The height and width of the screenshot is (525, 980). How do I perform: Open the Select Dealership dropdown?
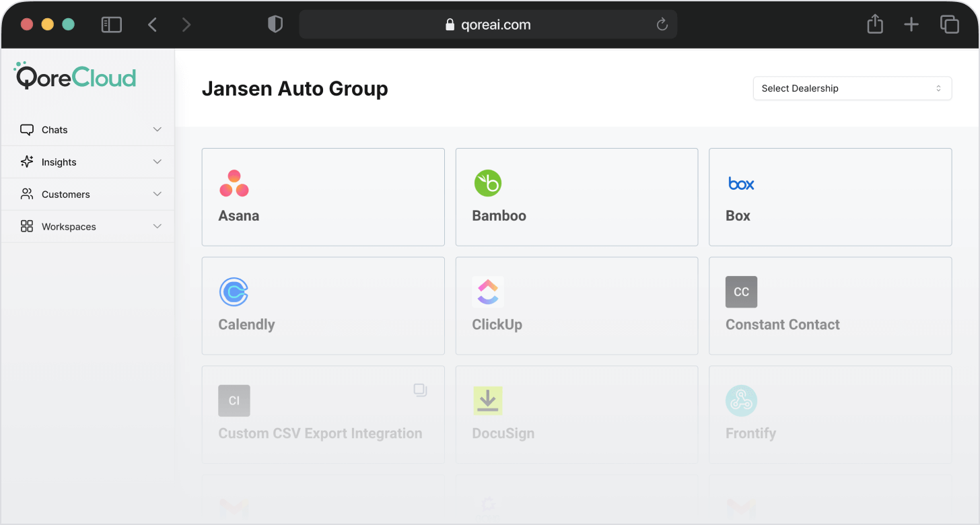851,88
